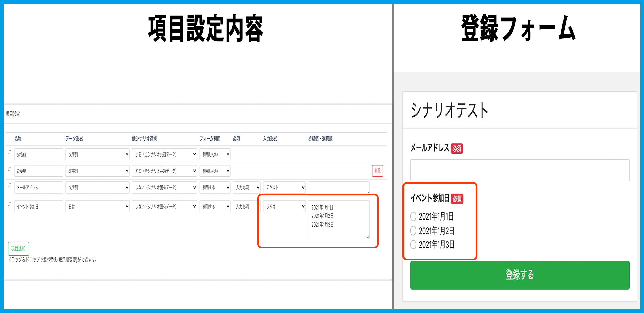Click the イベント参加日 name text field
This screenshot has height=313, width=644.
point(39,206)
